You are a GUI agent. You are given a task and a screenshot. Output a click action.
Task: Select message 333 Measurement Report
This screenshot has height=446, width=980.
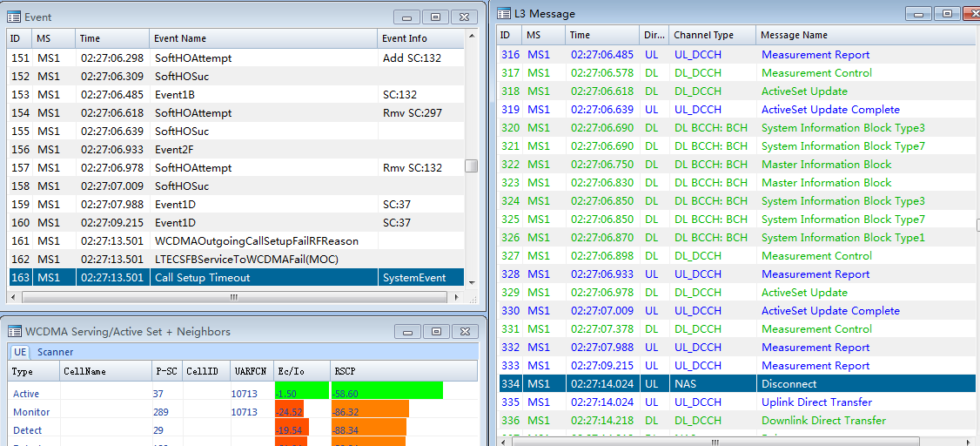tap(737, 366)
